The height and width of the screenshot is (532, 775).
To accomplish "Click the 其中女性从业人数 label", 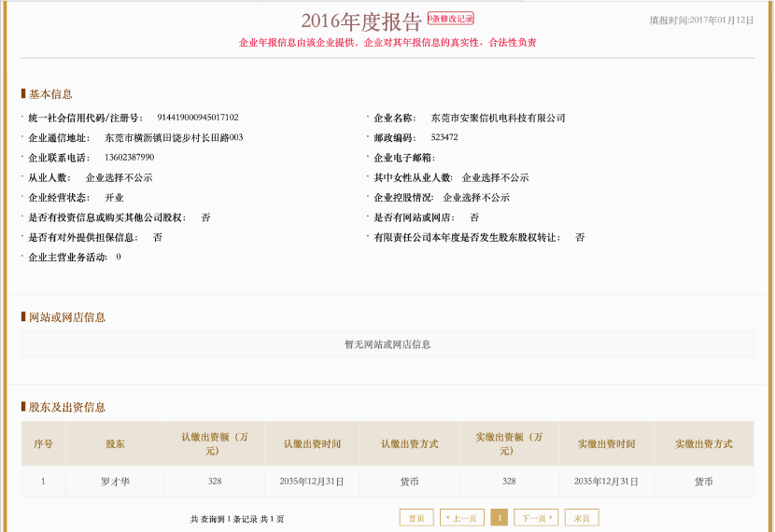I will pyautogui.click(x=413, y=178).
